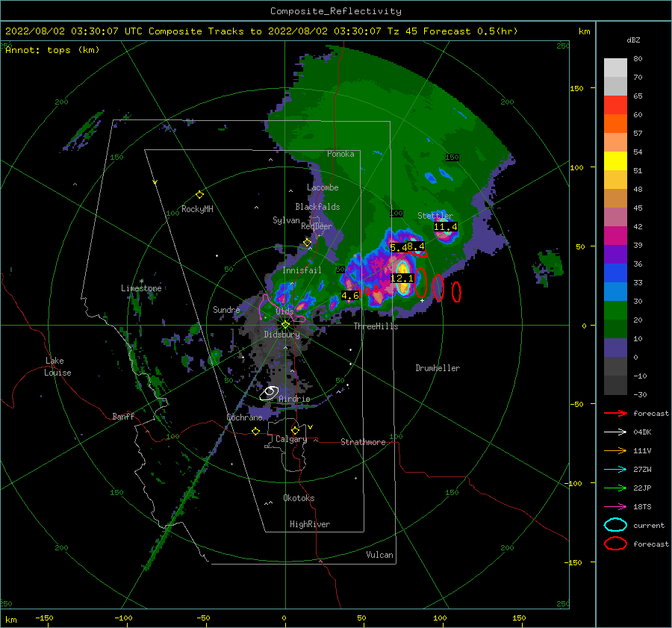Viewport: 672px width, 628px height.
Task: Select the 11.4 storm top label near Stettler
Action: (445, 227)
